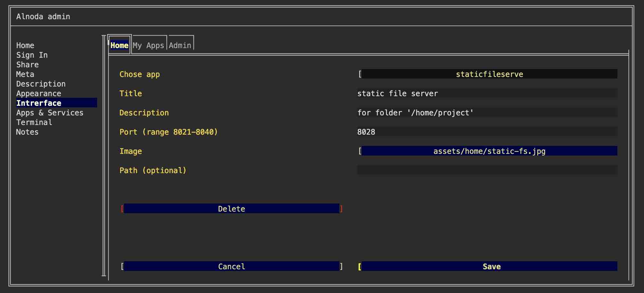Image resolution: width=644 pixels, height=293 pixels.
Task: Click the 'Alnoda admin' title text
Action: 43,17
